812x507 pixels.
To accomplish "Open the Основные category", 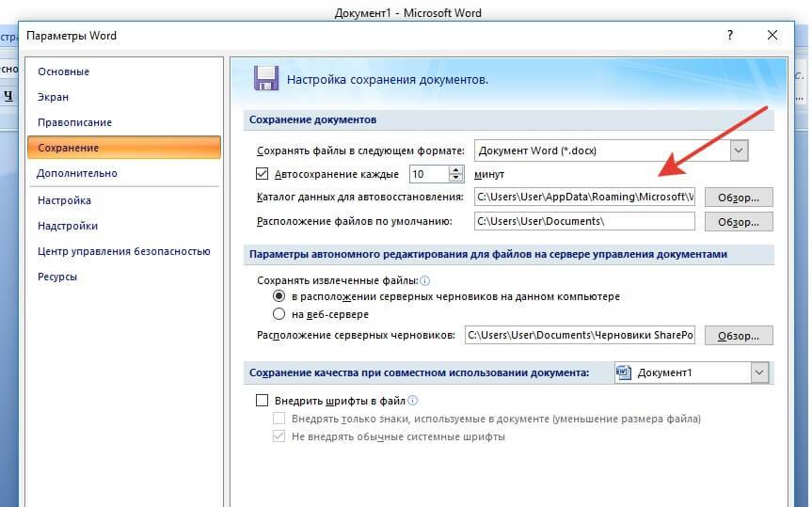I will [x=63, y=71].
